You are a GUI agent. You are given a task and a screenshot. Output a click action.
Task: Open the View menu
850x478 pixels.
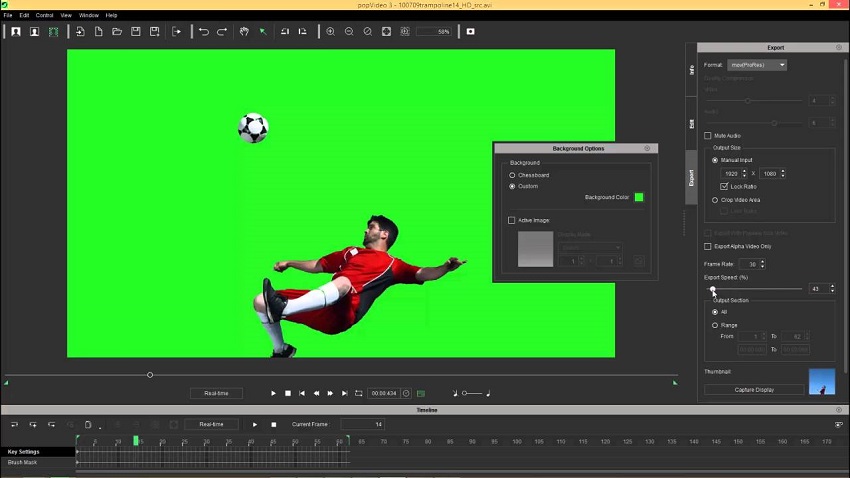click(66, 15)
